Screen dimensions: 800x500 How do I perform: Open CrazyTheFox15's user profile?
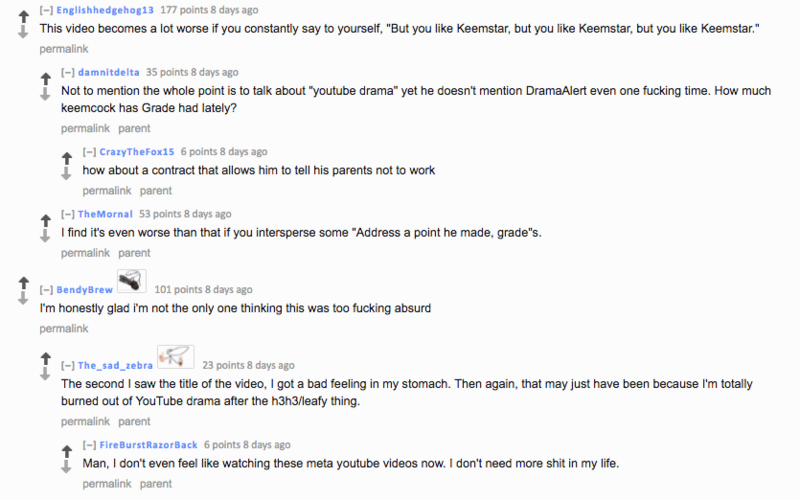point(137,152)
